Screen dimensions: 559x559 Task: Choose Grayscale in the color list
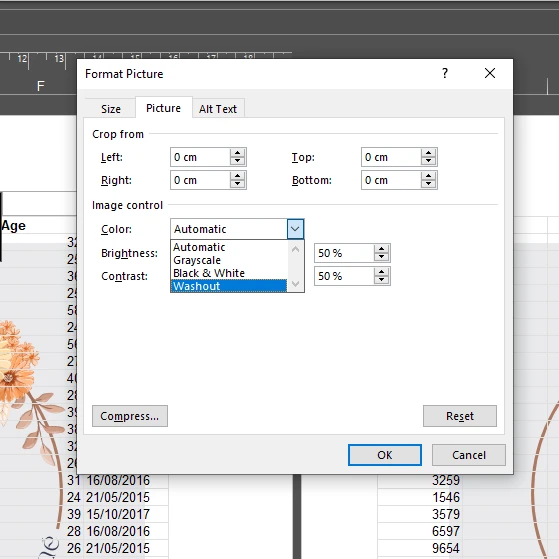pos(229,260)
